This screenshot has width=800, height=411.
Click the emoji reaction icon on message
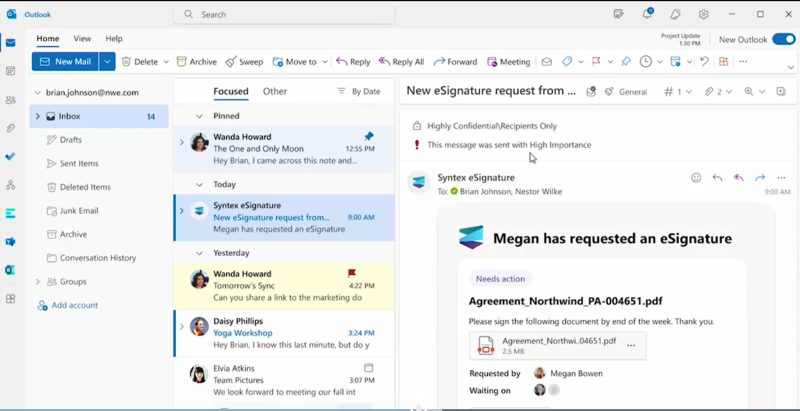(696, 177)
